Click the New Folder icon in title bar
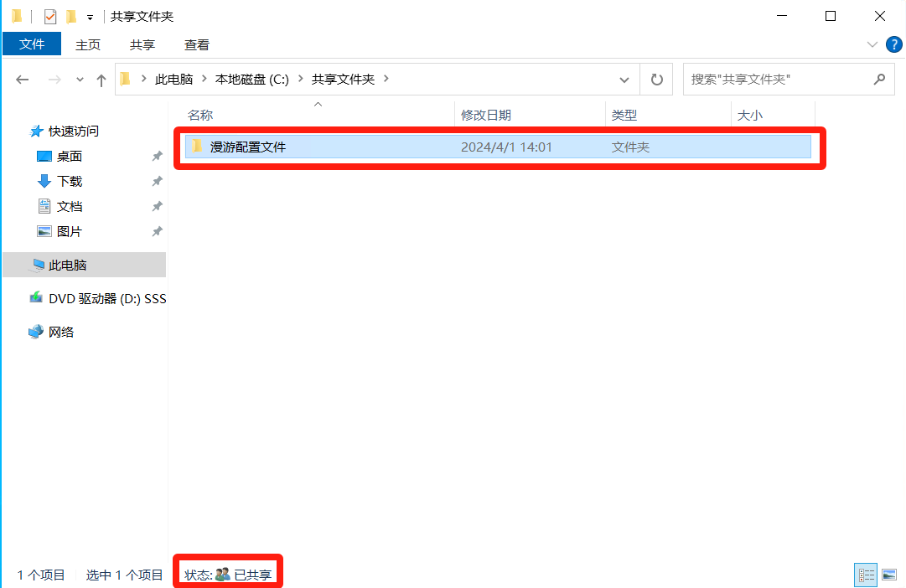The height and width of the screenshot is (588, 906). pos(71,17)
